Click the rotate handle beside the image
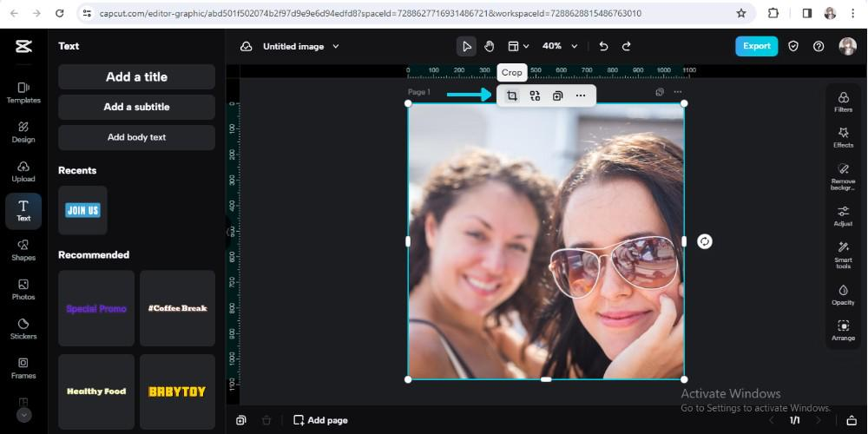Image resolution: width=868 pixels, height=434 pixels. (x=704, y=241)
